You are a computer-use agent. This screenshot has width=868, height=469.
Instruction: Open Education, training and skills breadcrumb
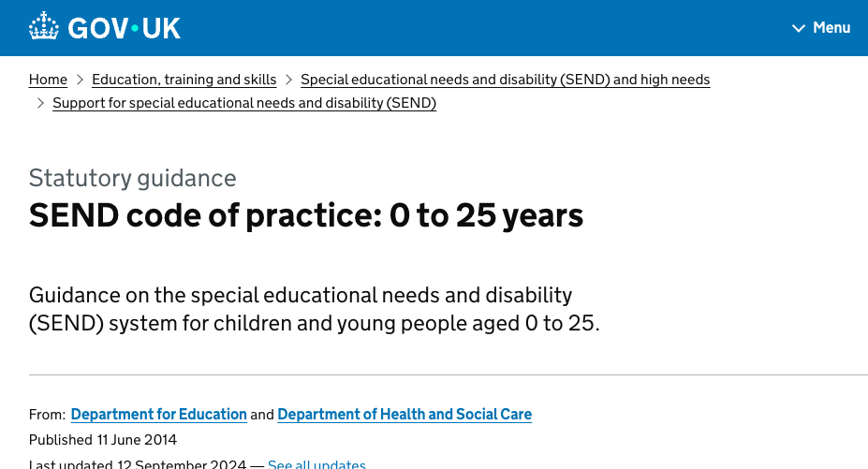coord(184,80)
